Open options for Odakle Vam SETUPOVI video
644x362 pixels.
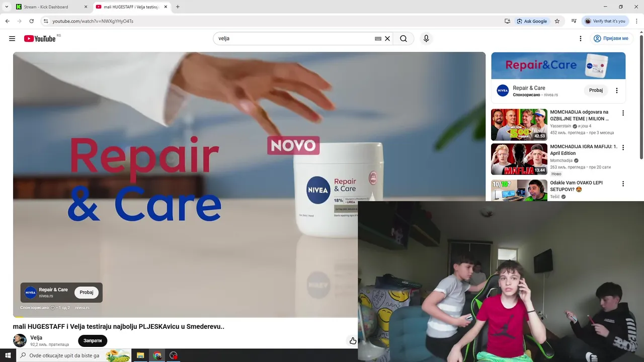pos(623,184)
